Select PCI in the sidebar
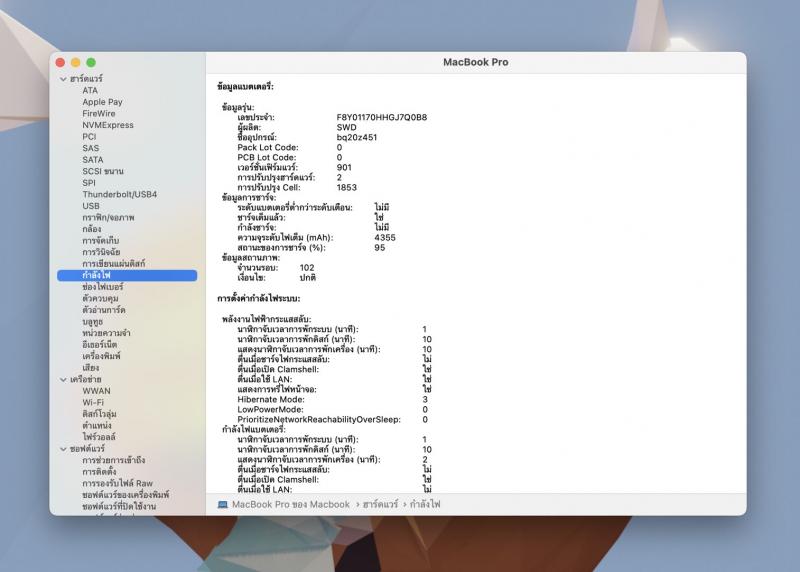 coord(89,137)
